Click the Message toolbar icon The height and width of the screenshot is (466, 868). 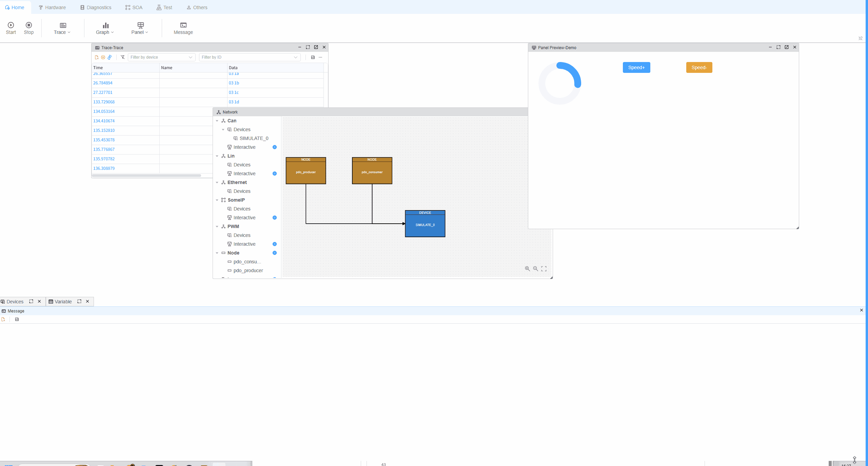pos(183,25)
